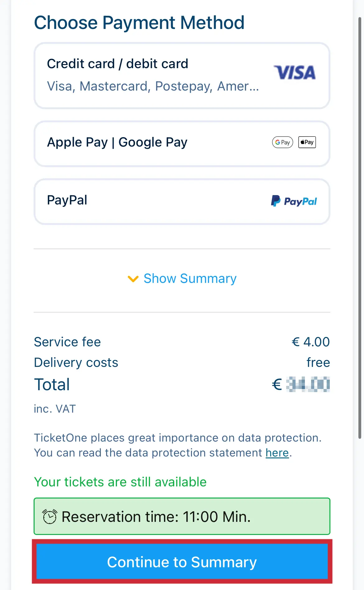This screenshot has height=590, width=364.
Task: Select Credit card / debit card label
Action: (118, 64)
